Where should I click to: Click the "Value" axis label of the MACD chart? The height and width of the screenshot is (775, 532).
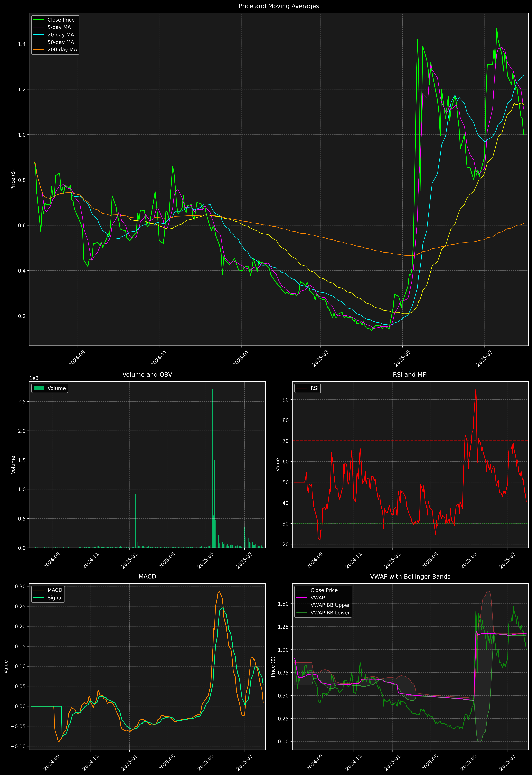6,667
